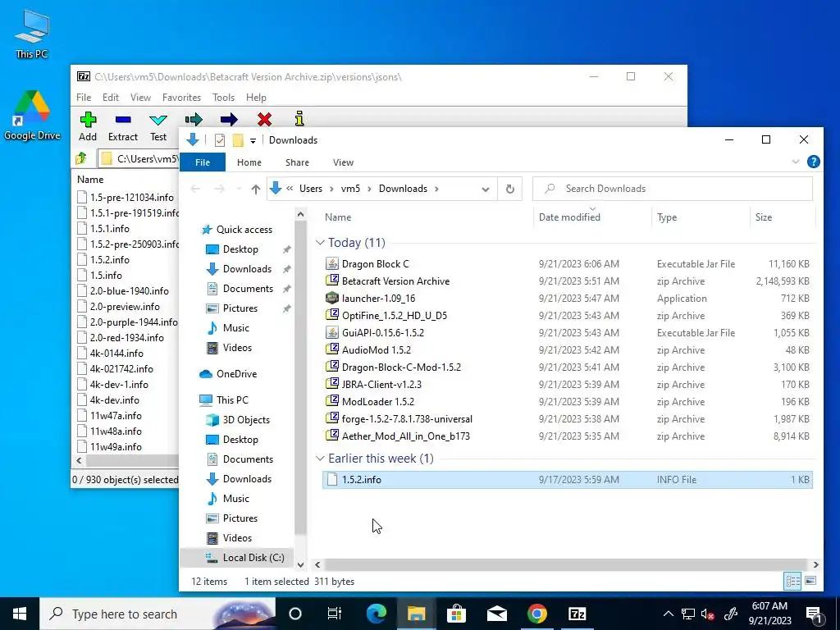Image resolution: width=840 pixels, height=630 pixels.
Task: Select 2.0-blue-1940.info in 7-Zip list
Action: (129, 291)
